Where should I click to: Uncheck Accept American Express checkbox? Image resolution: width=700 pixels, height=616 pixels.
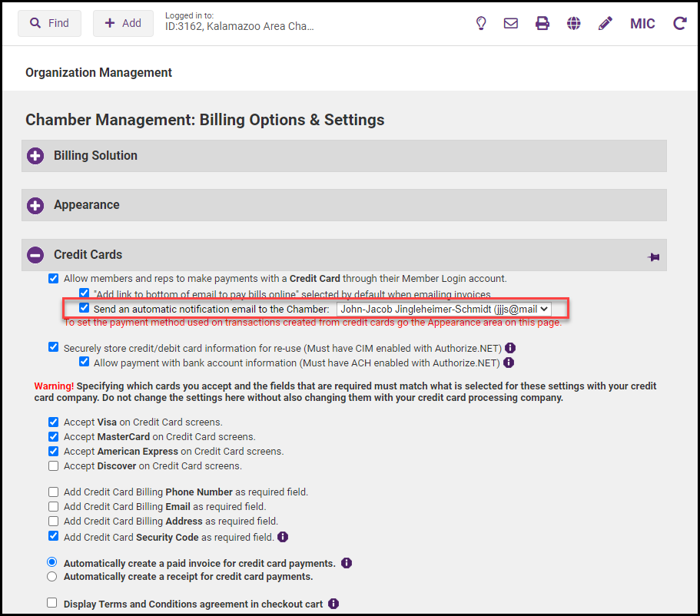pyautogui.click(x=53, y=451)
